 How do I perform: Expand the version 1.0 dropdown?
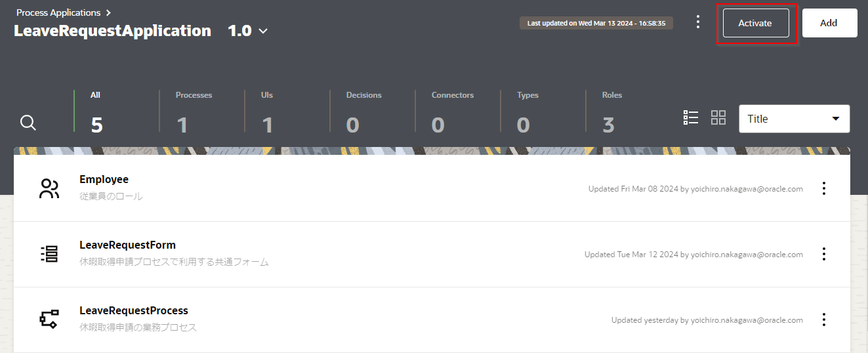click(x=263, y=31)
